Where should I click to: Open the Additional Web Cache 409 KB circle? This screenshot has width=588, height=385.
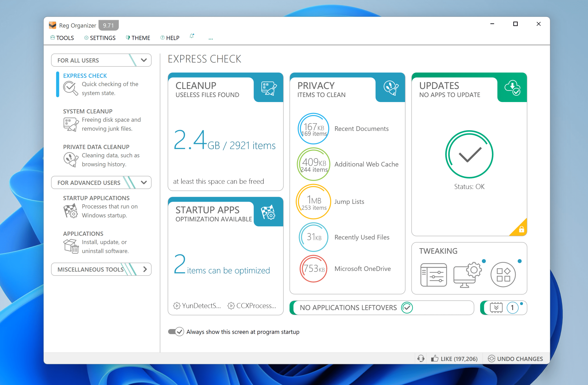[x=314, y=164]
